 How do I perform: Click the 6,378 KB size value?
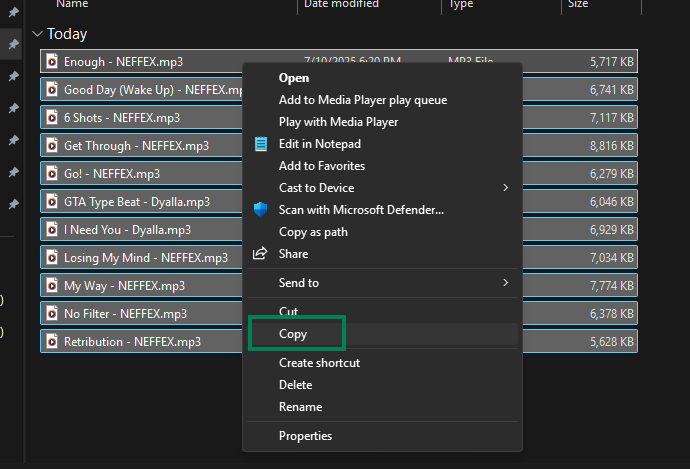(x=612, y=314)
